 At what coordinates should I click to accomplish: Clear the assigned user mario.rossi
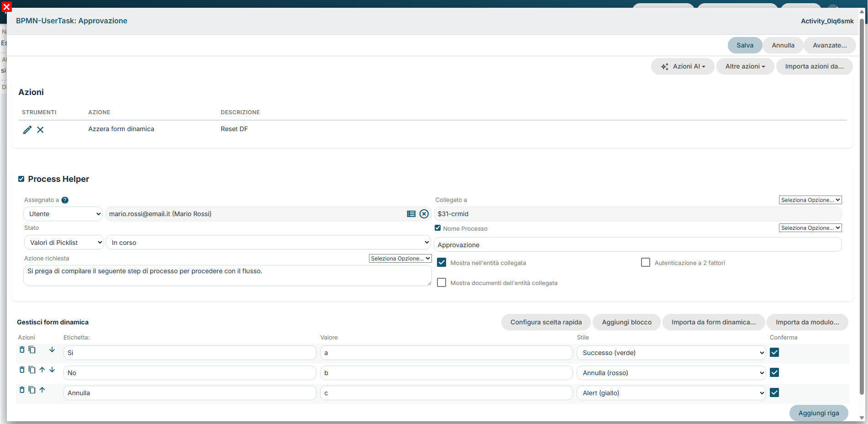point(424,214)
